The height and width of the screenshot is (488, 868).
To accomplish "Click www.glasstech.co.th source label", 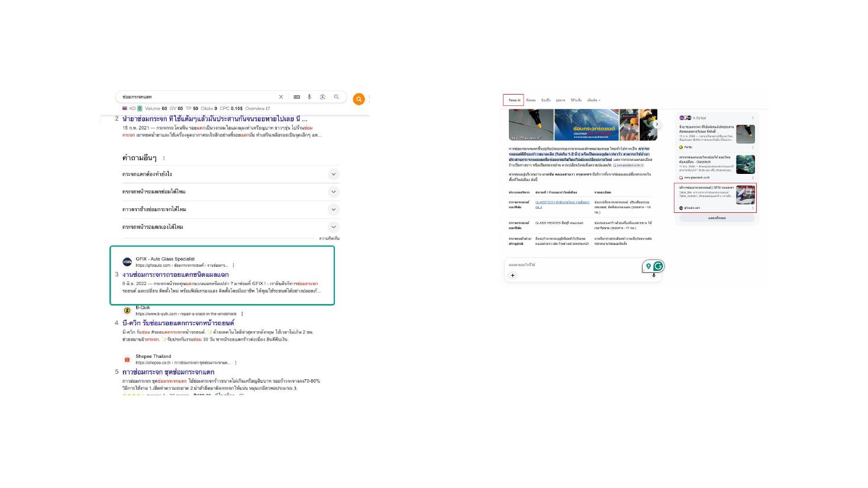I will [694, 177].
